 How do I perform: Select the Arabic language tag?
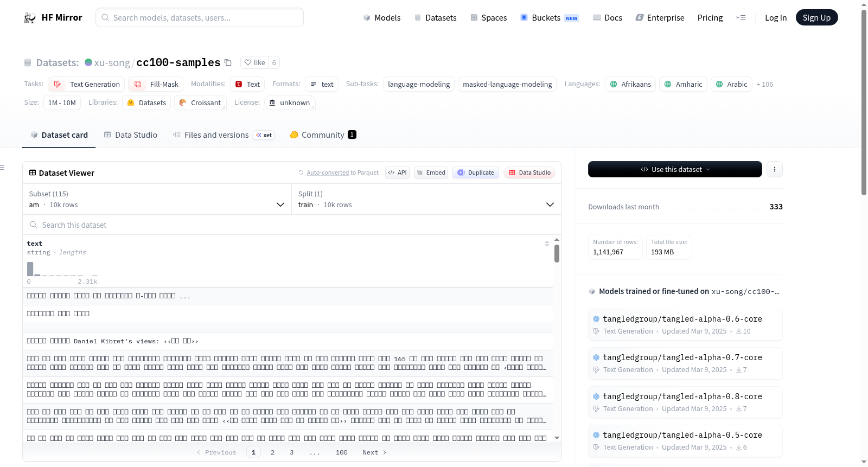tap(731, 85)
